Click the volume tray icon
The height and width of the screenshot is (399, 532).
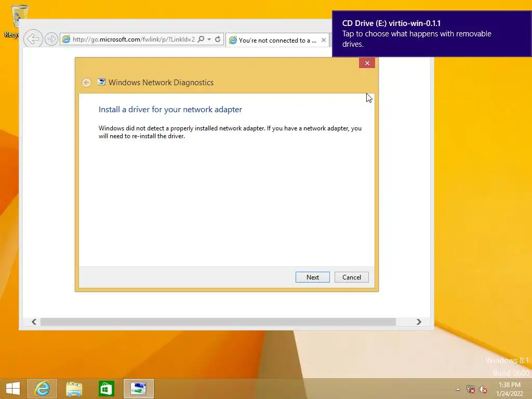click(x=483, y=389)
